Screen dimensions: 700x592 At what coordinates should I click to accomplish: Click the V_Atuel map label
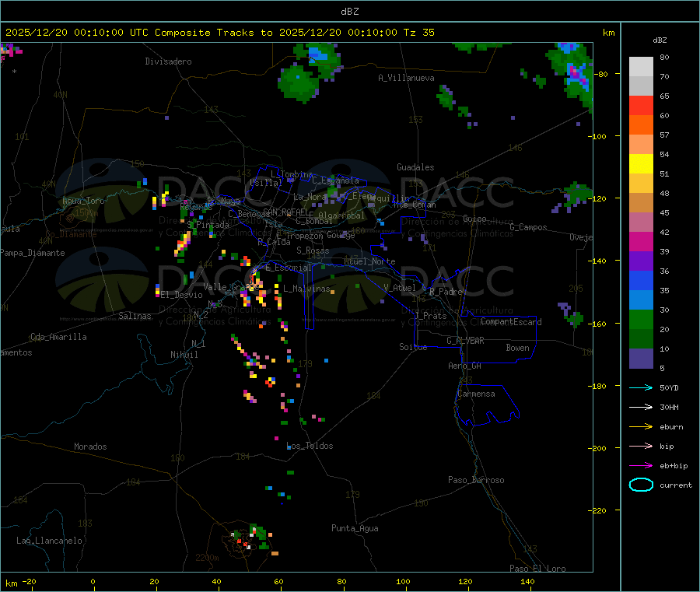pyautogui.click(x=400, y=288)
